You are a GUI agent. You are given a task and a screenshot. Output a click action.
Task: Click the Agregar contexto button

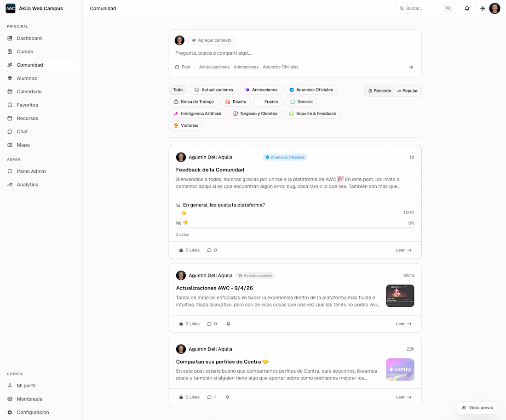point(212,40)
